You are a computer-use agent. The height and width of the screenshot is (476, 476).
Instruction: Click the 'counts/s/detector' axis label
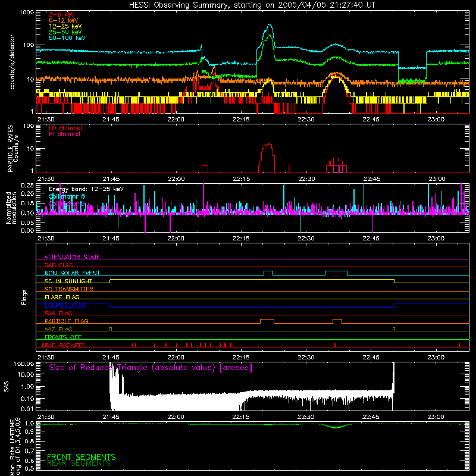[12, 62]
